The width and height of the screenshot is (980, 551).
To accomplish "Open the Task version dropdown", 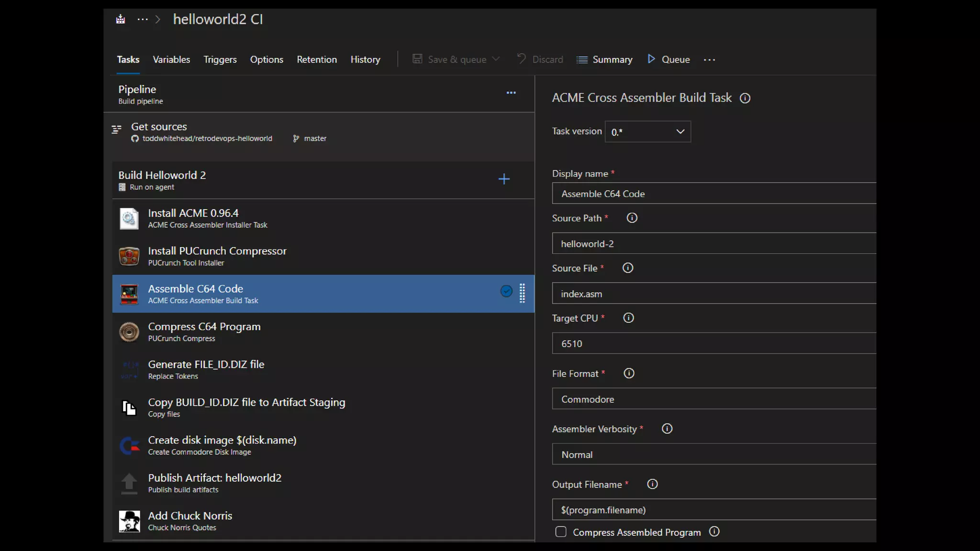I will (x=647, y=132).
